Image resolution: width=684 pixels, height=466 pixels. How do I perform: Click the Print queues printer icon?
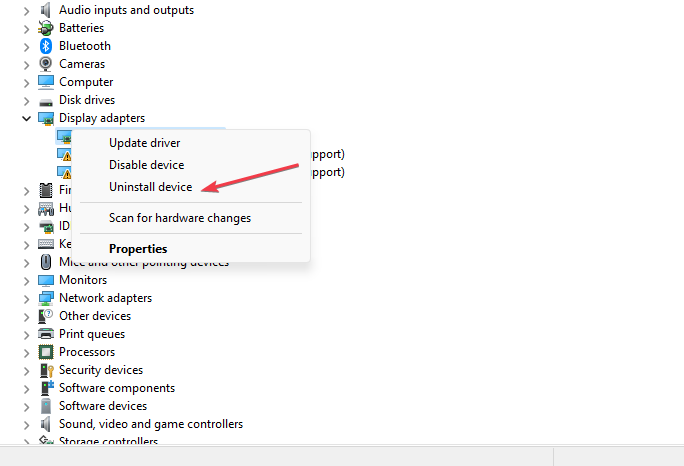point(46,334)
